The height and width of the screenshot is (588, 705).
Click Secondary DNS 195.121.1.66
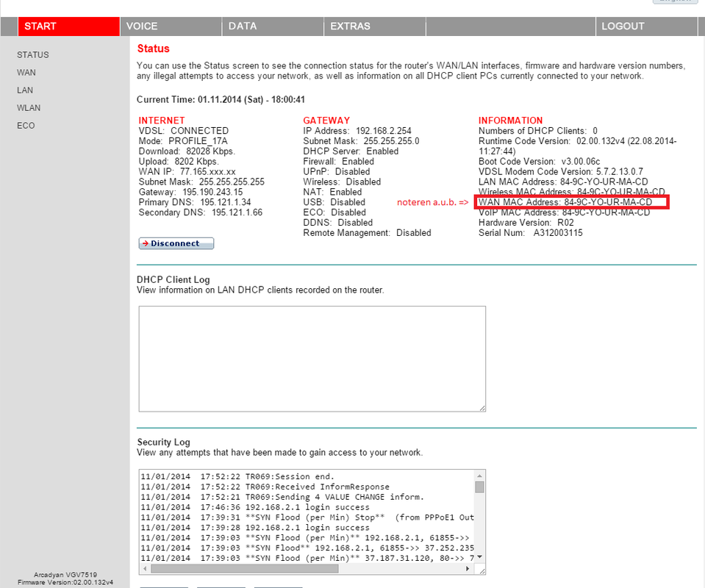click(201, 212)
